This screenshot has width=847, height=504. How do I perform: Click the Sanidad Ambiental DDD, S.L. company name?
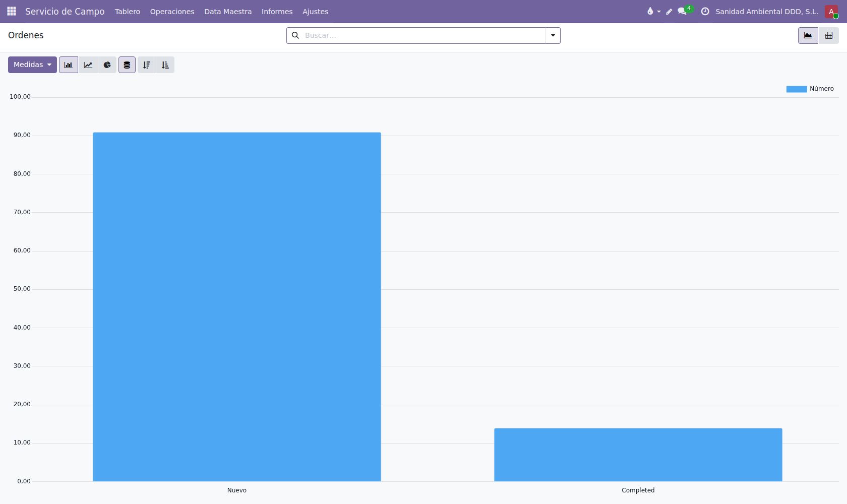767,12
